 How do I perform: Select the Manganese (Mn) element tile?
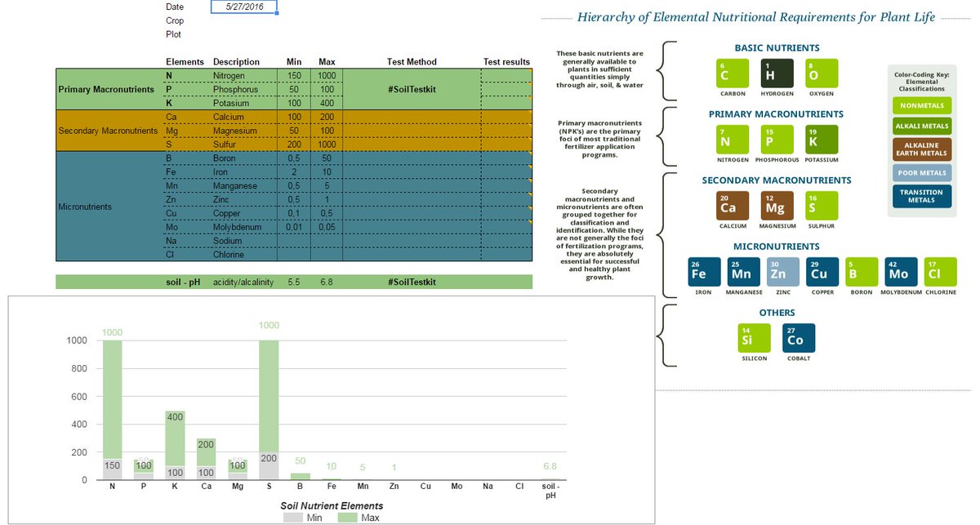click(743, 272)
